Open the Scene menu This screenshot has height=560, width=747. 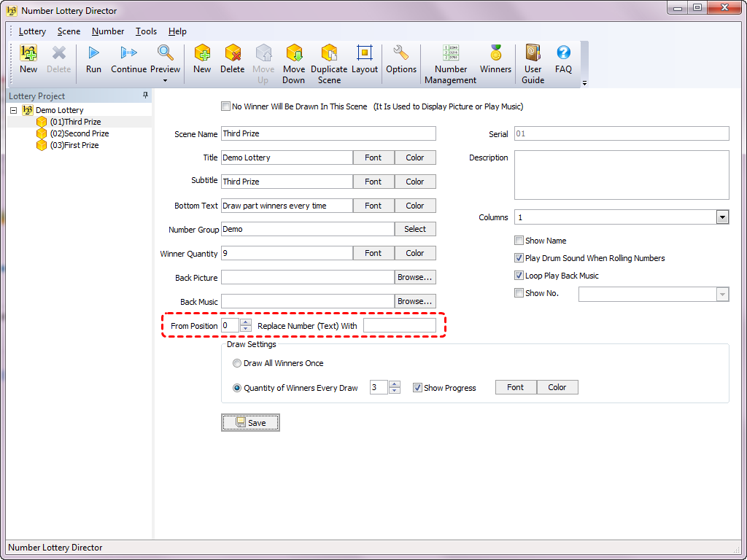pos(69,31)
